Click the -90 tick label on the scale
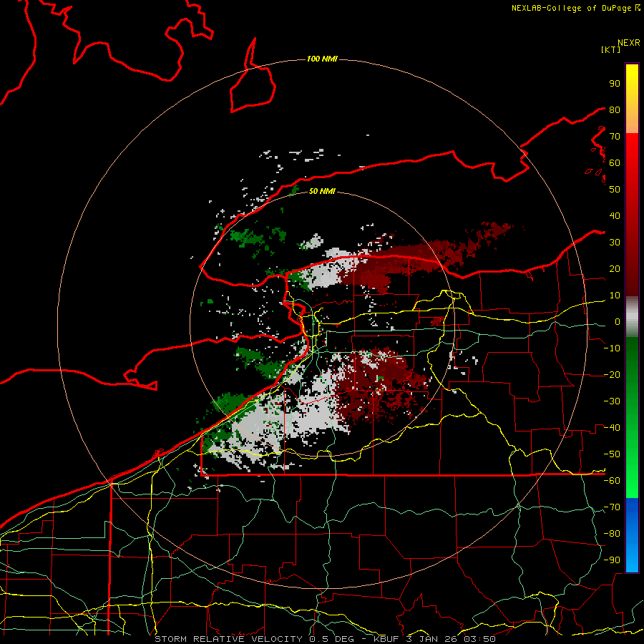Image resolution: width=644 pixels, height=644 pixels. (612, 560)
